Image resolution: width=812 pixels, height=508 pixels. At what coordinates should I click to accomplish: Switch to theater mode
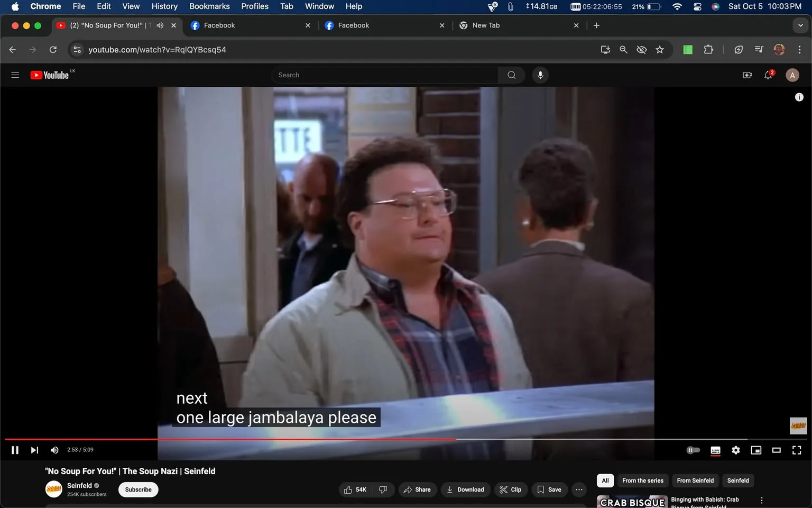(x=777, y=450)
